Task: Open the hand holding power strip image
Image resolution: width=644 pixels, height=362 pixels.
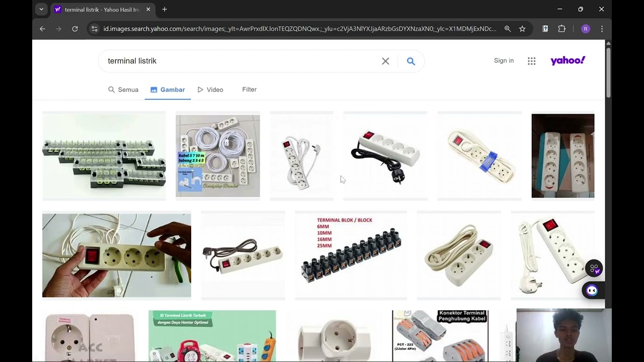Action: coord(117,255)
